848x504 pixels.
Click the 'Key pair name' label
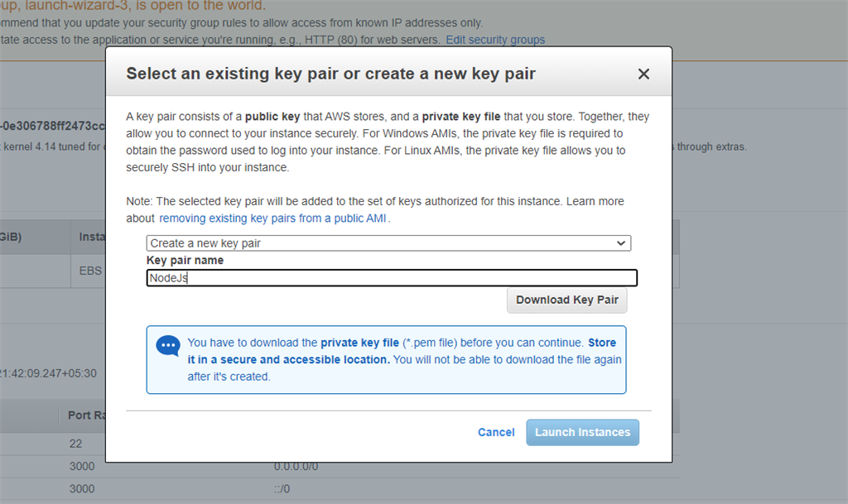pyautogui.click(x=185, y=260)
